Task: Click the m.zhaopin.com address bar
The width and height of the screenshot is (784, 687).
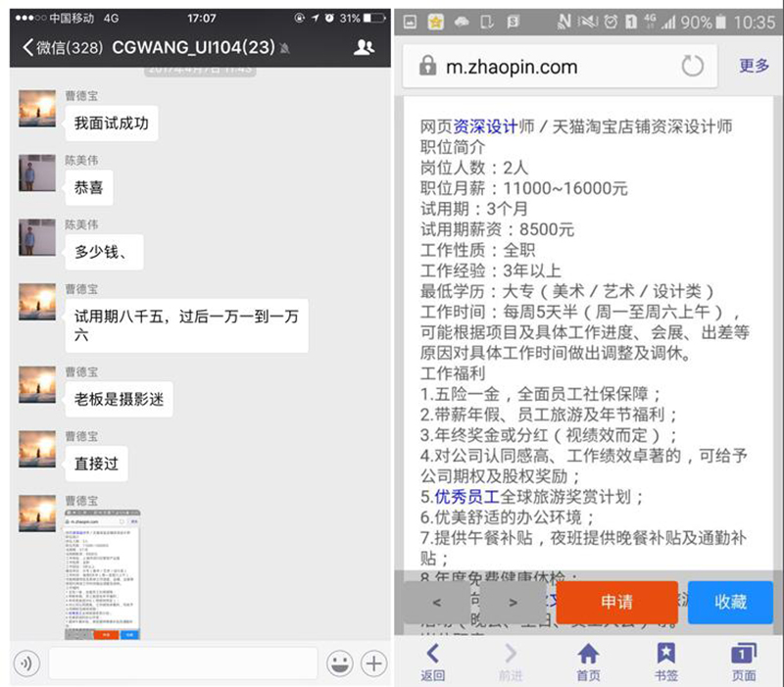Action: (560, 66)
